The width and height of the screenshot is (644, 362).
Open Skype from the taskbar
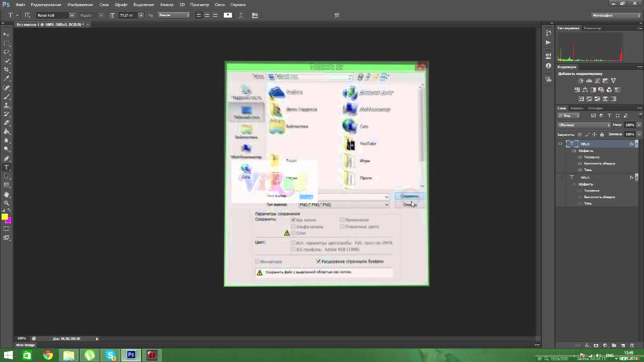[x=111, y=355]
